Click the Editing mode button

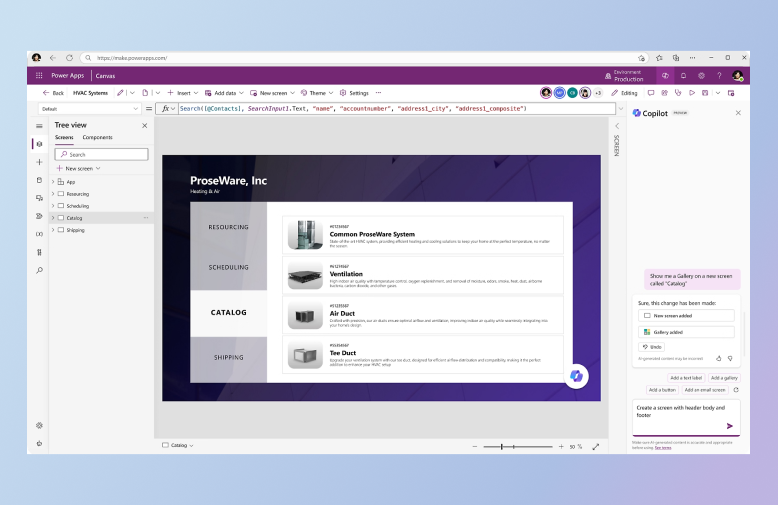(624, 93)
